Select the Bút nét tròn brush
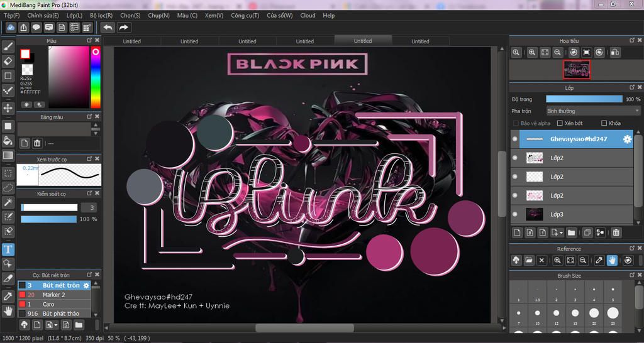Screen dimensions: 644x343 (x=54, y=285)
